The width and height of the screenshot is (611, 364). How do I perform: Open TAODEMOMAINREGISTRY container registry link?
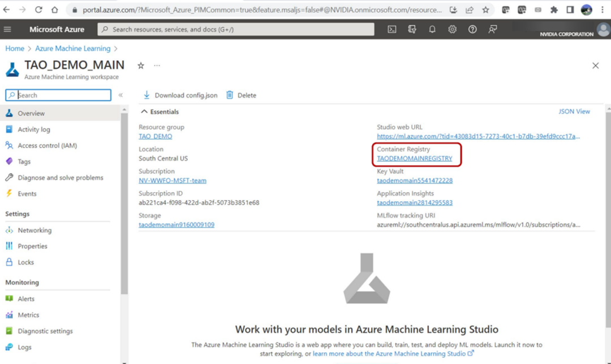tap(415, 158)
